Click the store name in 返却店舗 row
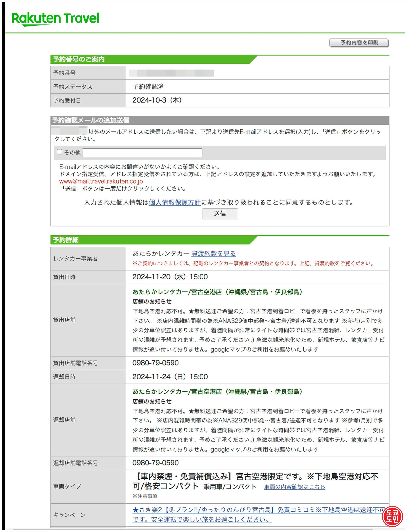Screen dimensions: 407x532 pyautogui.click(x=217, y=391)
